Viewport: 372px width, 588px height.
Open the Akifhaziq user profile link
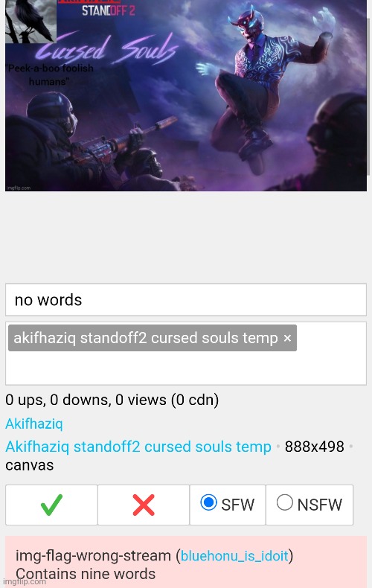coord(34,424)
